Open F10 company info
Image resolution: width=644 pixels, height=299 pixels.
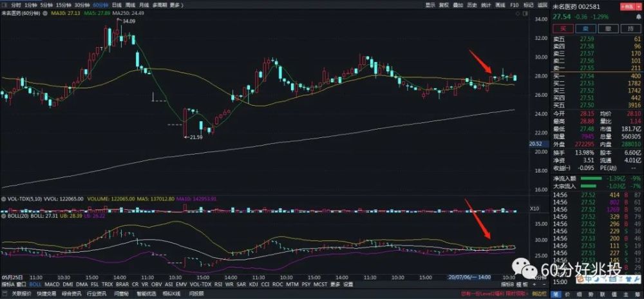[x=514, y=5]
